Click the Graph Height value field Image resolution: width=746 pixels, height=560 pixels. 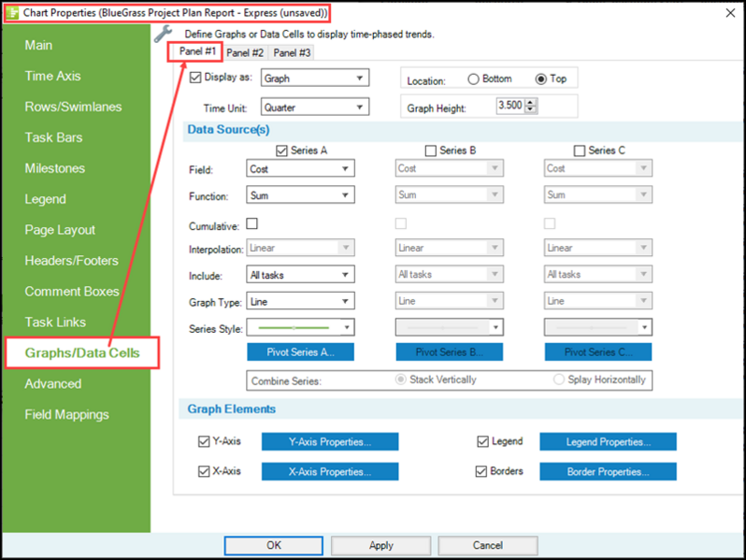(x=510, y=105)
